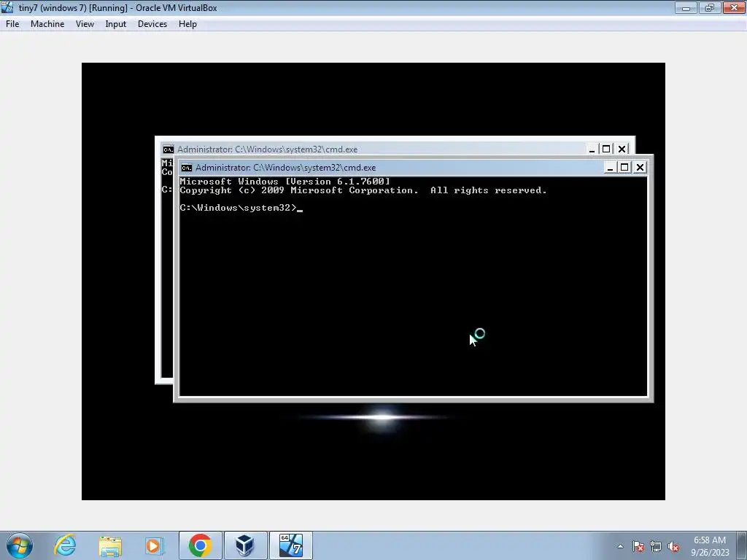Launch Internet Explorer from the taskbar
This screenshot has width=747, height=560.
click(x=65, y=545)
